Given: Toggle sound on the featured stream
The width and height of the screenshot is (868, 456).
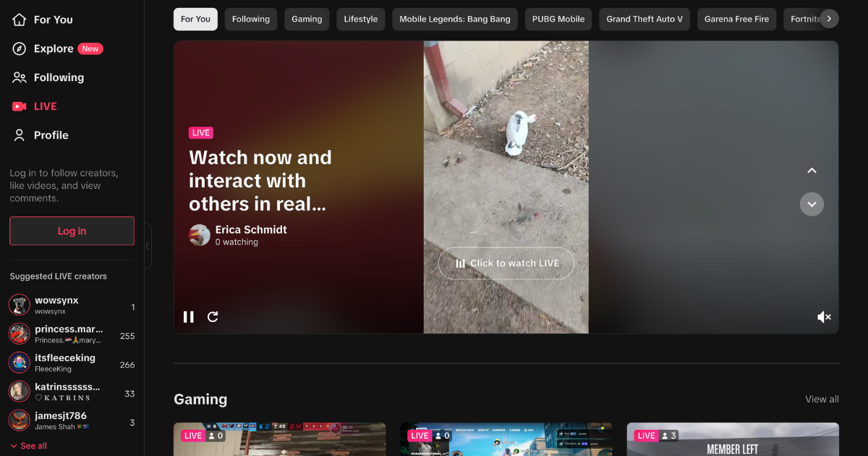Looking at the screenshot, I should pos(824,316).
